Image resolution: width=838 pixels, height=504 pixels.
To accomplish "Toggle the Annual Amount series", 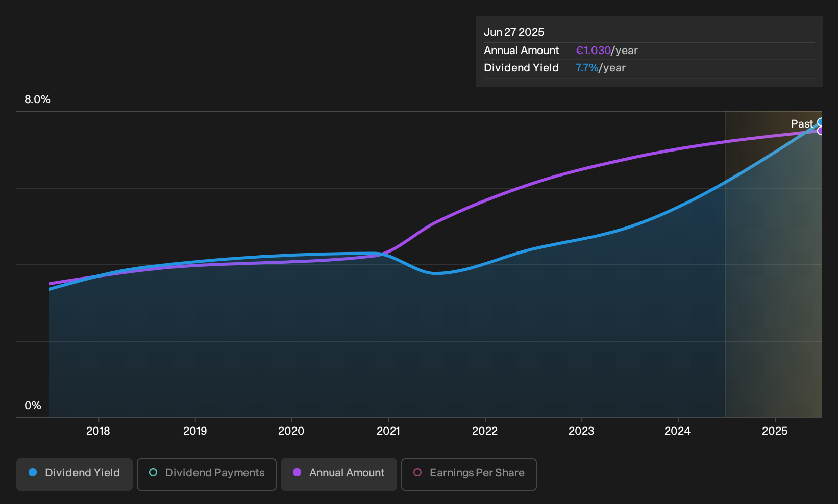I will coord(339,474).
